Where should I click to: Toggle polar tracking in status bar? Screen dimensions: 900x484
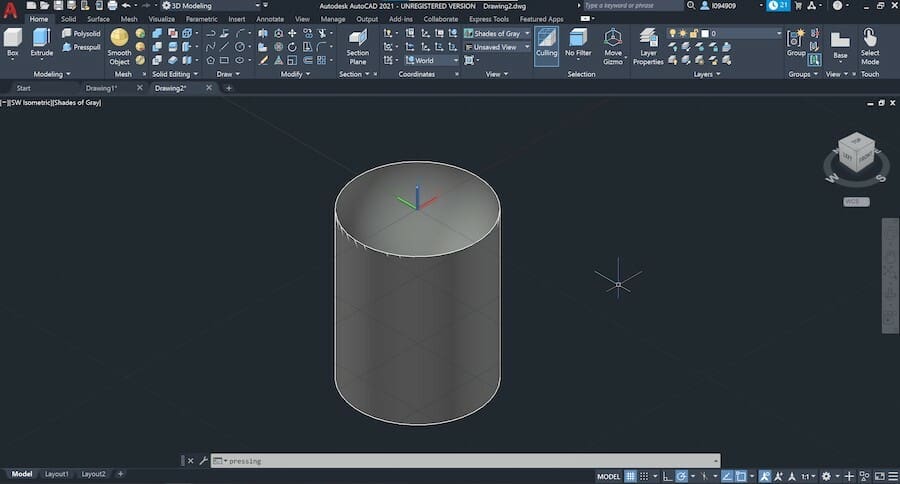pyautogui.click(x=681, y=476)
